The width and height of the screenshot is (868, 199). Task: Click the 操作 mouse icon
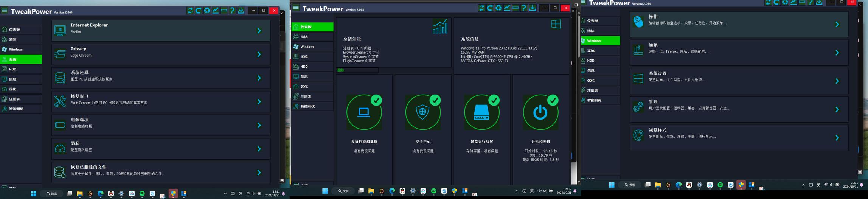[638, 22]
